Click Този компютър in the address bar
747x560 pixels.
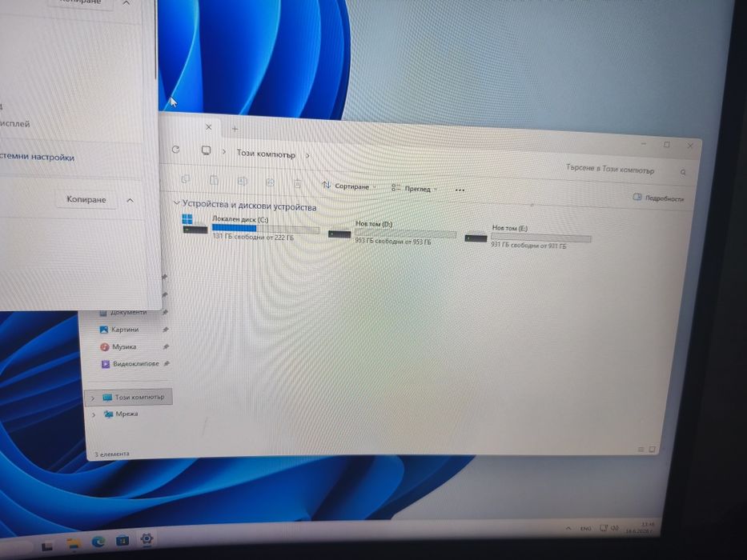[x=266, y=154]
